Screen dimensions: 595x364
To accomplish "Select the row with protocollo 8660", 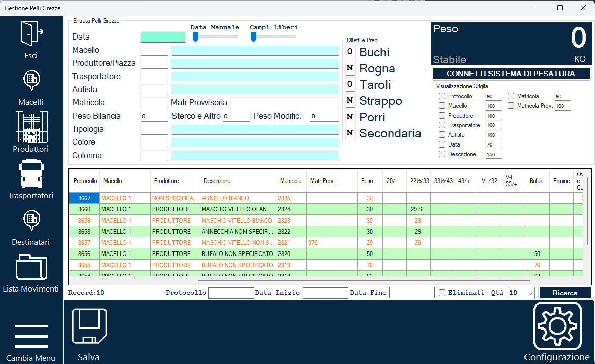I will (x=326, y=209).
